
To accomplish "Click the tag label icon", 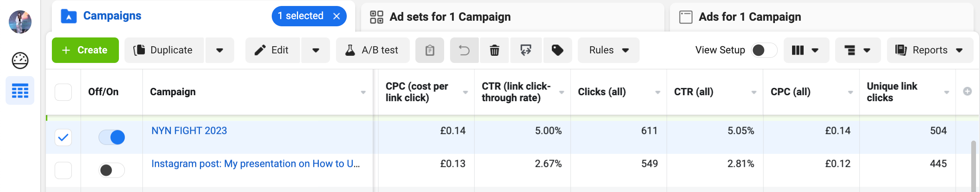I will click(x=557, y=50).
